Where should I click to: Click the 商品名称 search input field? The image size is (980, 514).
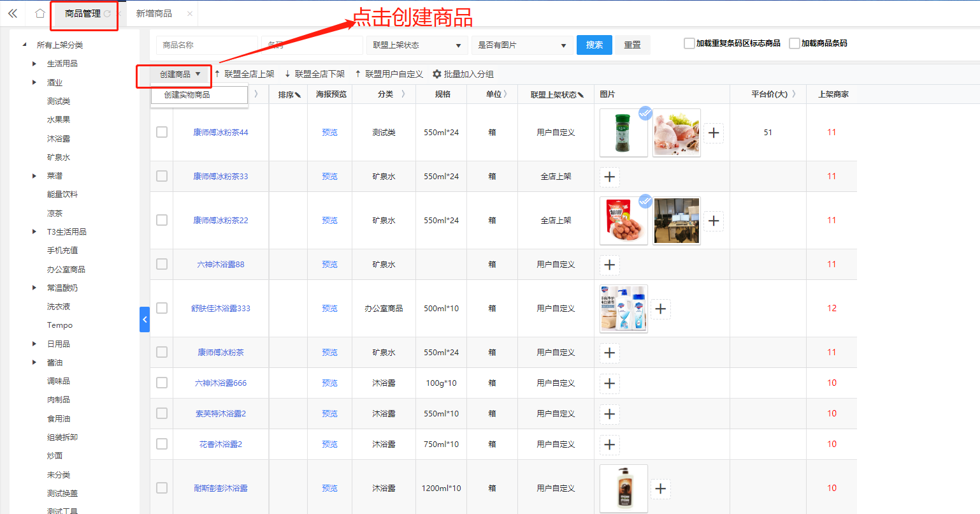tap(206, 45)
